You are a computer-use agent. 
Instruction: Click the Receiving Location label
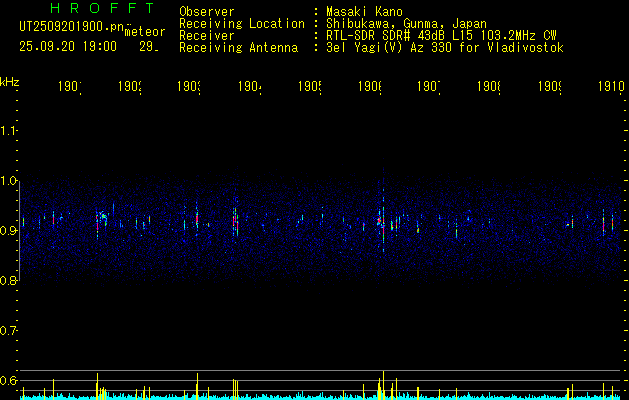click(x=242, y=24)
